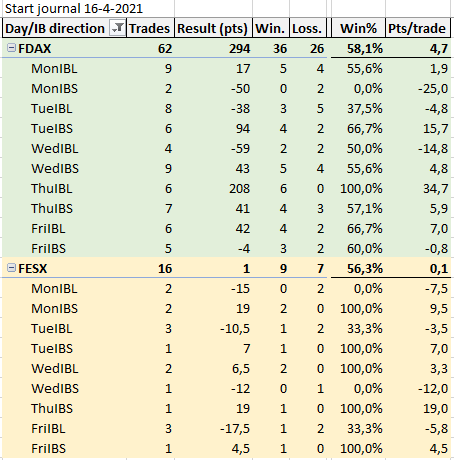Select the FDAX MonIBL row label
The image size is (454, 460).
(x=54, y=69)
